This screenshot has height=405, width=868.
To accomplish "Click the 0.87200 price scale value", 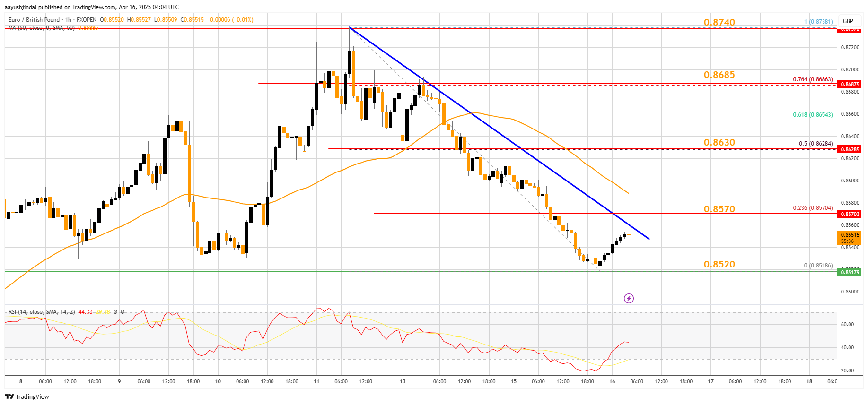I will coord(850,47).
